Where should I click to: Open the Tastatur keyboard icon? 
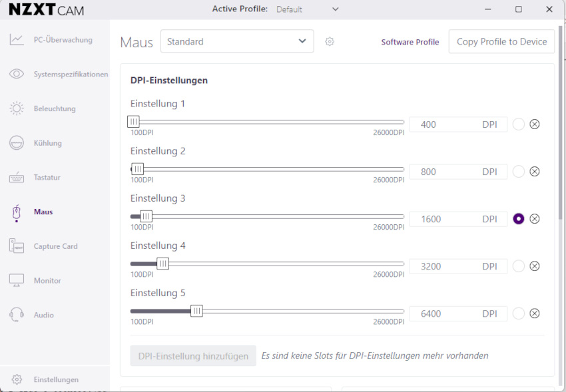coord(17,178)
